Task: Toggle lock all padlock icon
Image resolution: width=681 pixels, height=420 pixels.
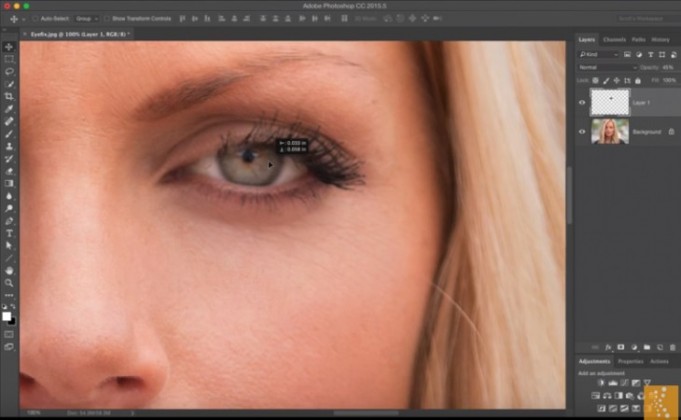Action: (x=638, y=80)
